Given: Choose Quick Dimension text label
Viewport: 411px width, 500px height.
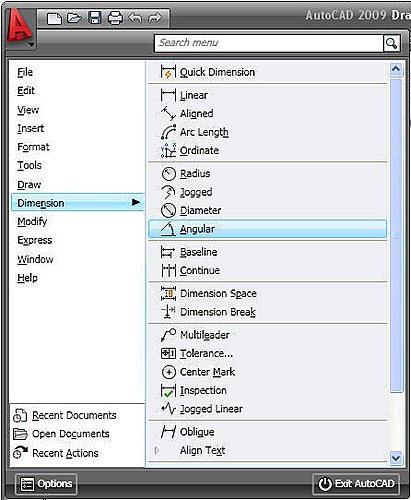Looking at the screenshot, I should pos(217,72).
